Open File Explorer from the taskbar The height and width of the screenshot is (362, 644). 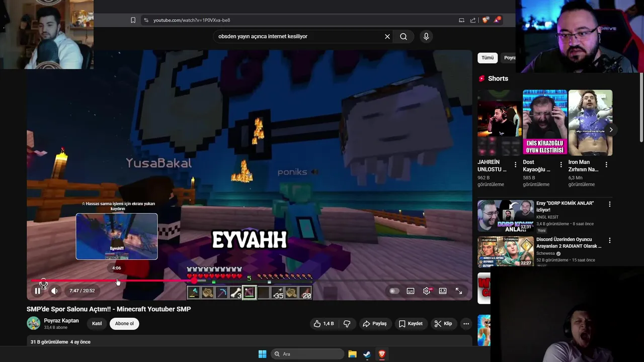[352, 354]
